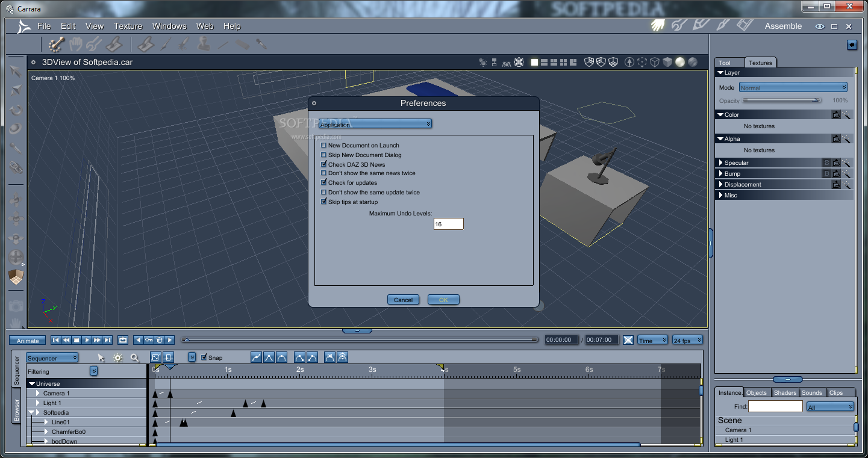868x458 pixels.
Task: Click the play button in the transport controls
Action: pyautogui.click(x=87, y=340)
